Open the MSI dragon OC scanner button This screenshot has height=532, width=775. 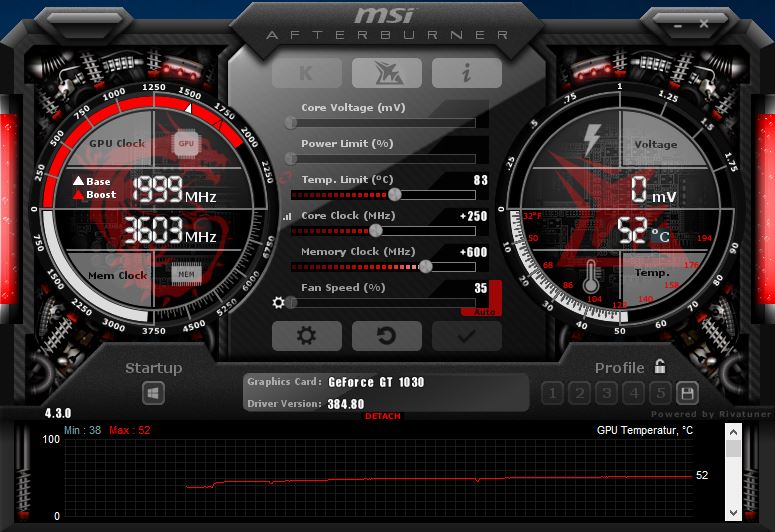point(387,73)
